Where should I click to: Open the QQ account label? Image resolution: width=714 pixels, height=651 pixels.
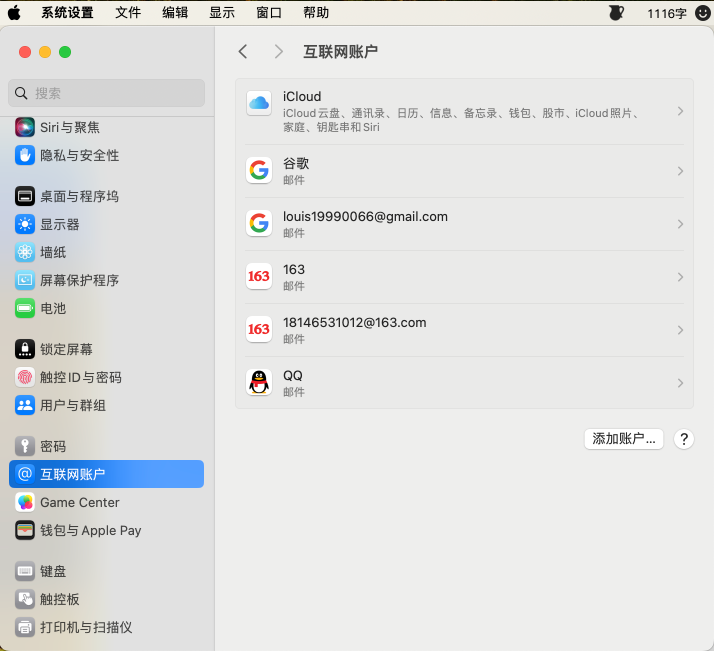coord(293,376)
